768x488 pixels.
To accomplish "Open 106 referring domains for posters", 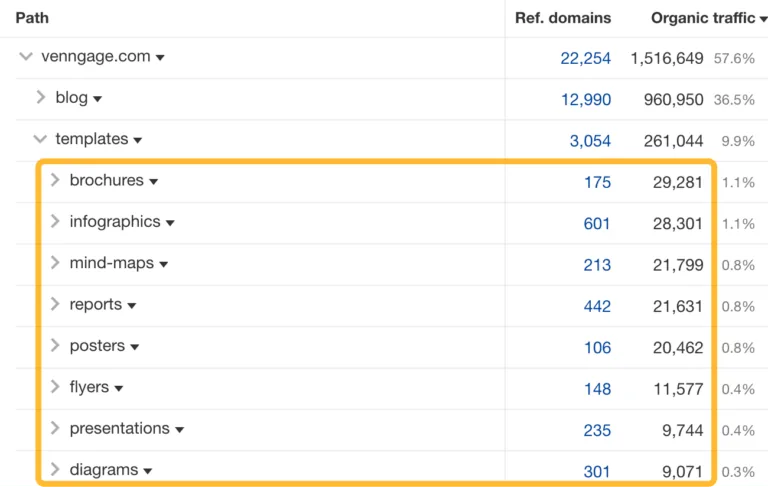I will point(598,348).
